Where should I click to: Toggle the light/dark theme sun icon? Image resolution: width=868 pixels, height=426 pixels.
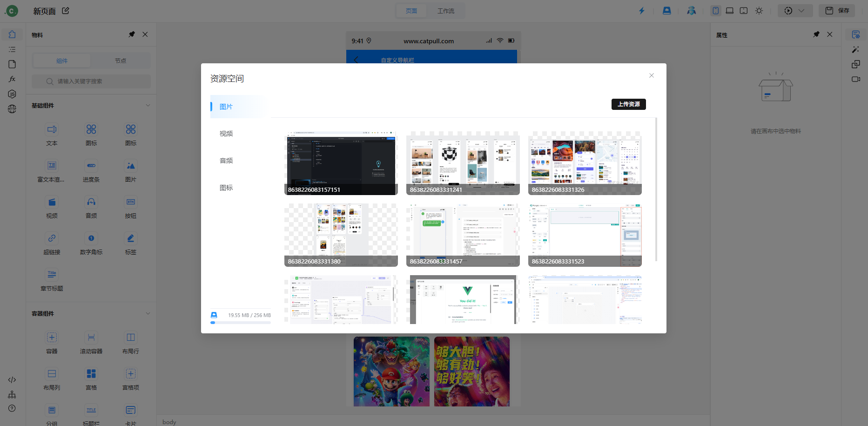759,11
